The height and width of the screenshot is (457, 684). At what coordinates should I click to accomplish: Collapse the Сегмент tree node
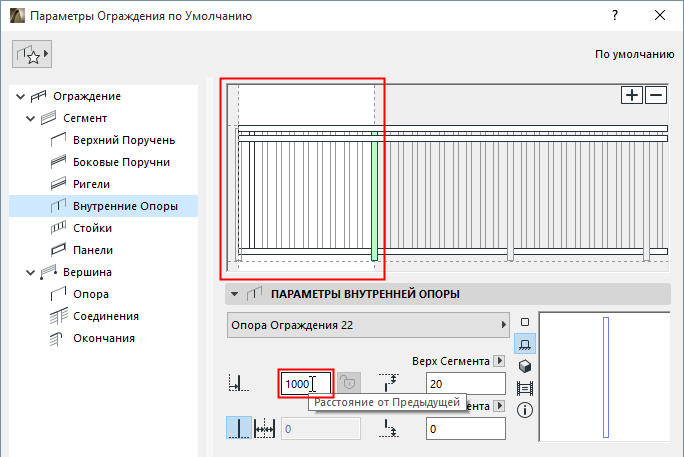(30, 118)
